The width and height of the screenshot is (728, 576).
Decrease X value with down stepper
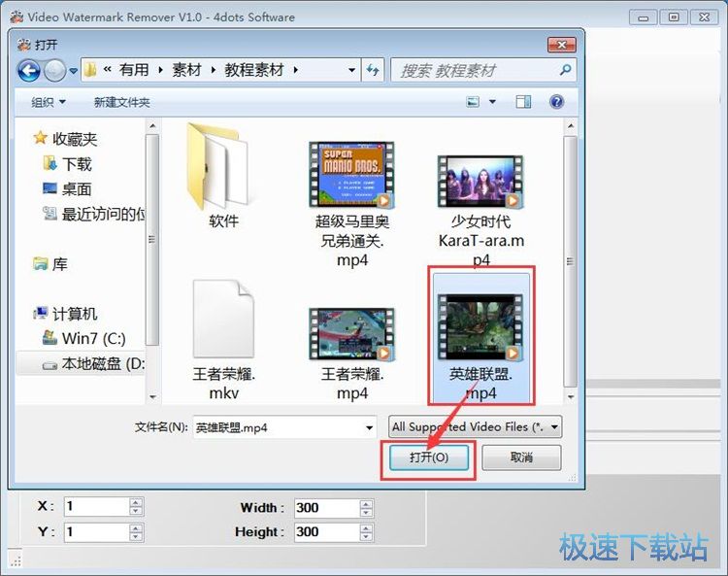tap(136, 511)
